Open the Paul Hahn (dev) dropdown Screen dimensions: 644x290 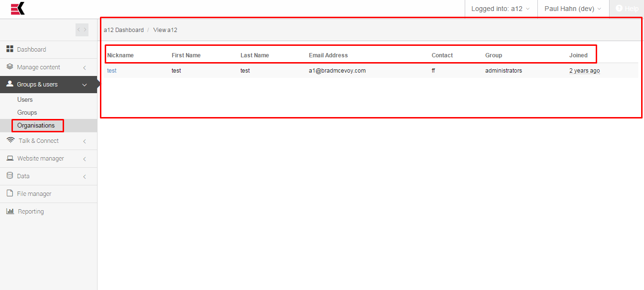[573, 9]
